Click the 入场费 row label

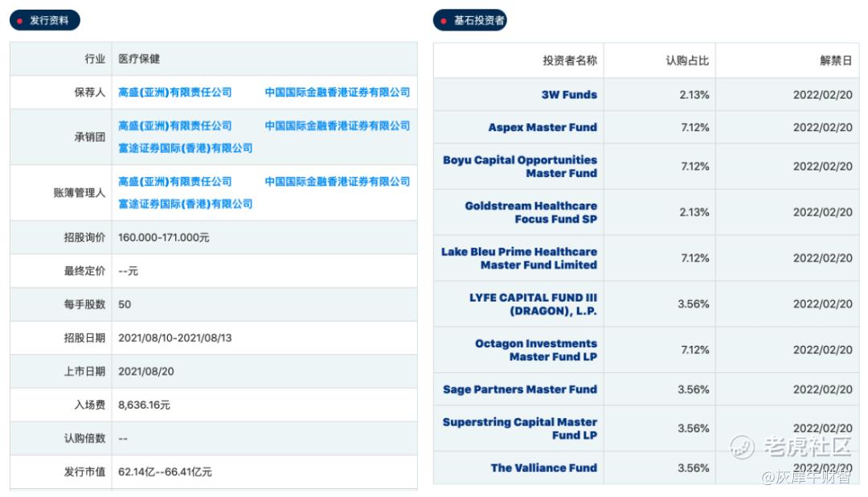pos(90,405)
